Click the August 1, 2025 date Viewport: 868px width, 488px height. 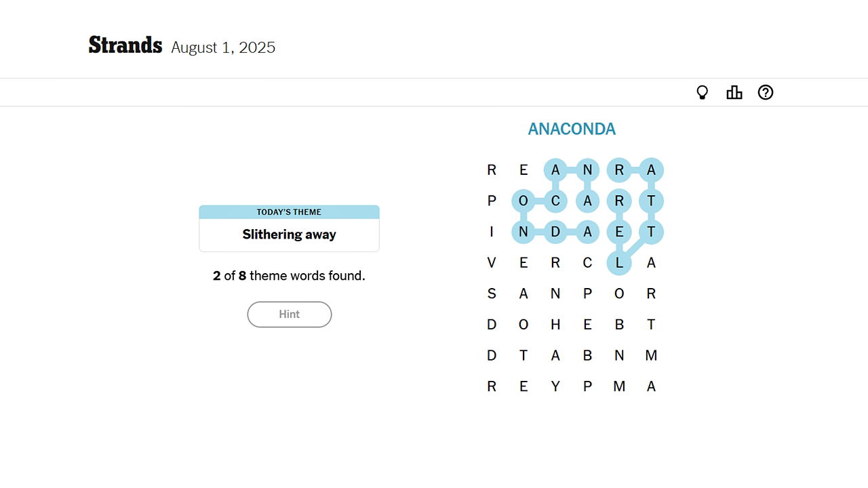[223, 47]
